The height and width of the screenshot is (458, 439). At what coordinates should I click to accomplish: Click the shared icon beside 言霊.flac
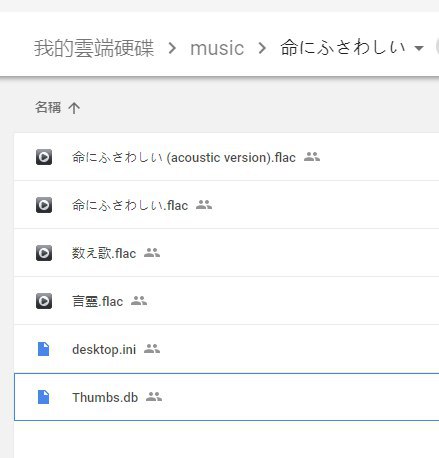coord(139,301)
